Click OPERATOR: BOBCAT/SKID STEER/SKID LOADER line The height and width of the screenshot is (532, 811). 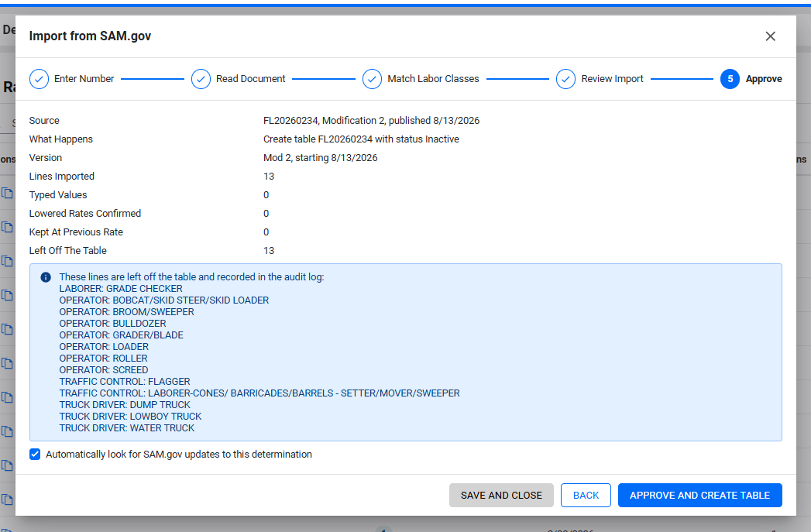click(164, 300)
